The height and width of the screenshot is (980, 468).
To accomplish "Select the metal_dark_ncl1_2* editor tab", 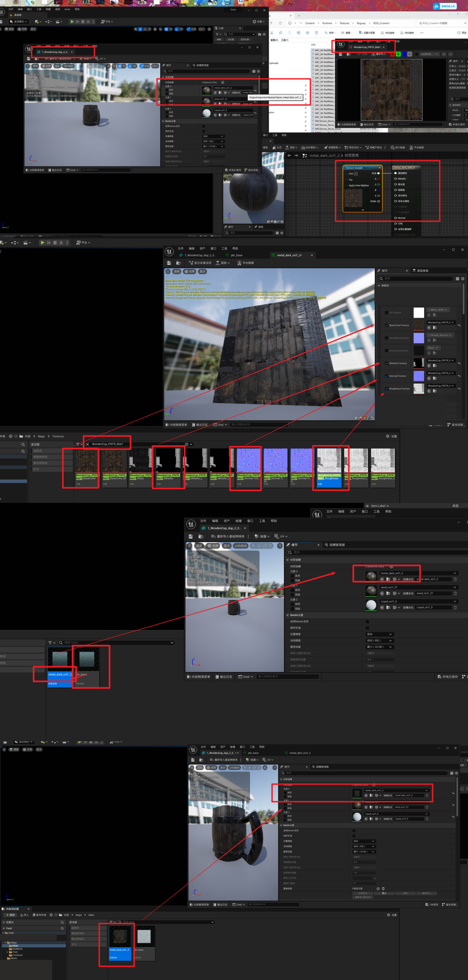I will coord(289,255).
